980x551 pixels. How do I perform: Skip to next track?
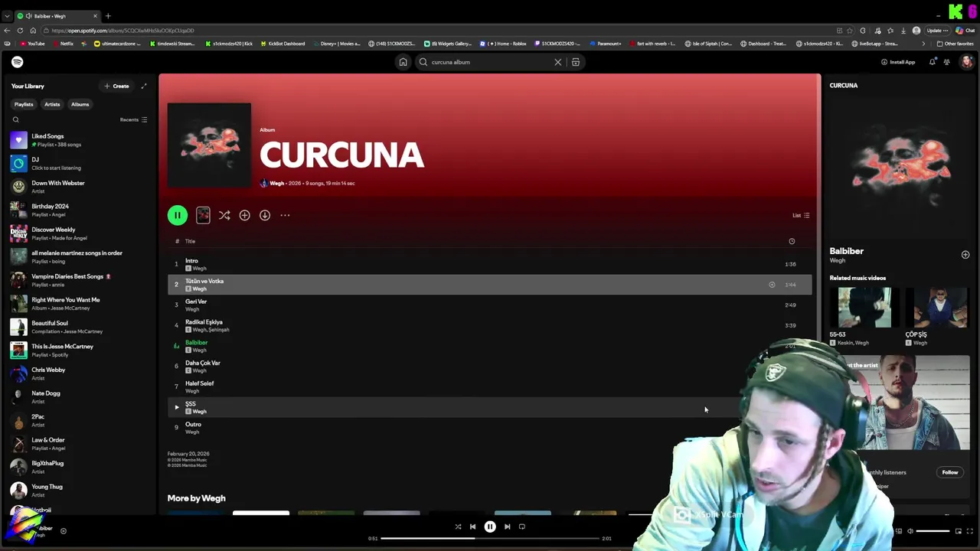pos(507,527)
